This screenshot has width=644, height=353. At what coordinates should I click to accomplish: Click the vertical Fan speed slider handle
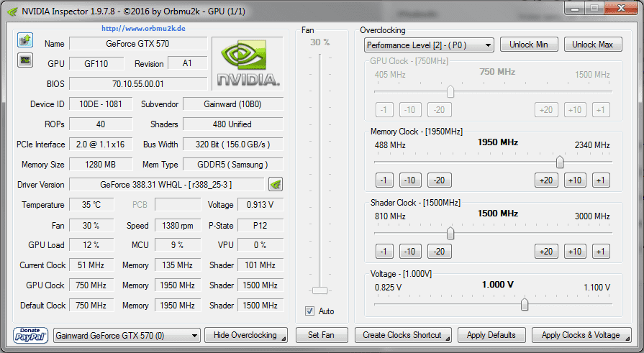pos(319,290)
